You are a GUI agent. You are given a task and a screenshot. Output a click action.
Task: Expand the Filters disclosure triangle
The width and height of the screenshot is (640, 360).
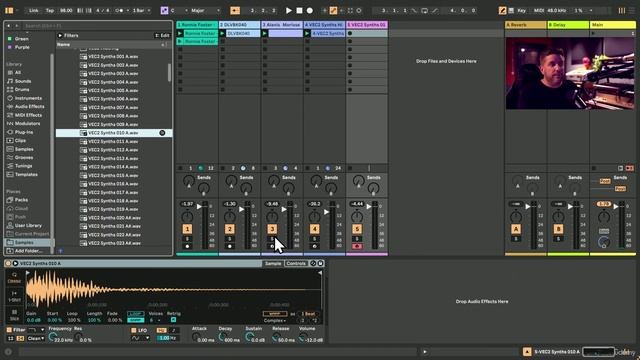60,36
